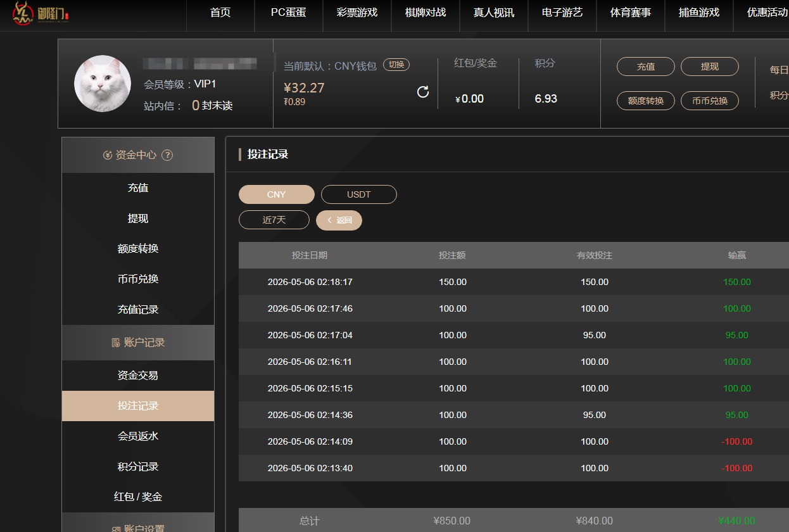789x532 pixels.
Task: Click the 资金中心 section header
Action: [138, 155]
